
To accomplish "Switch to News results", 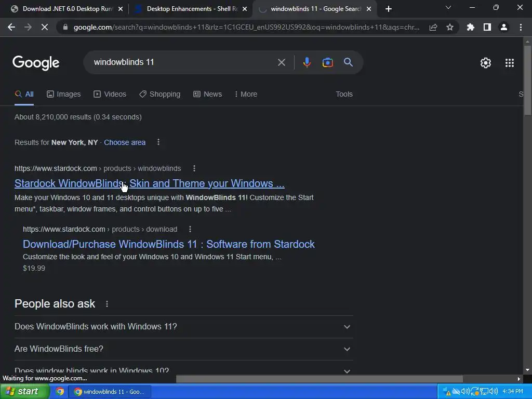I will (x=207, y=94).
